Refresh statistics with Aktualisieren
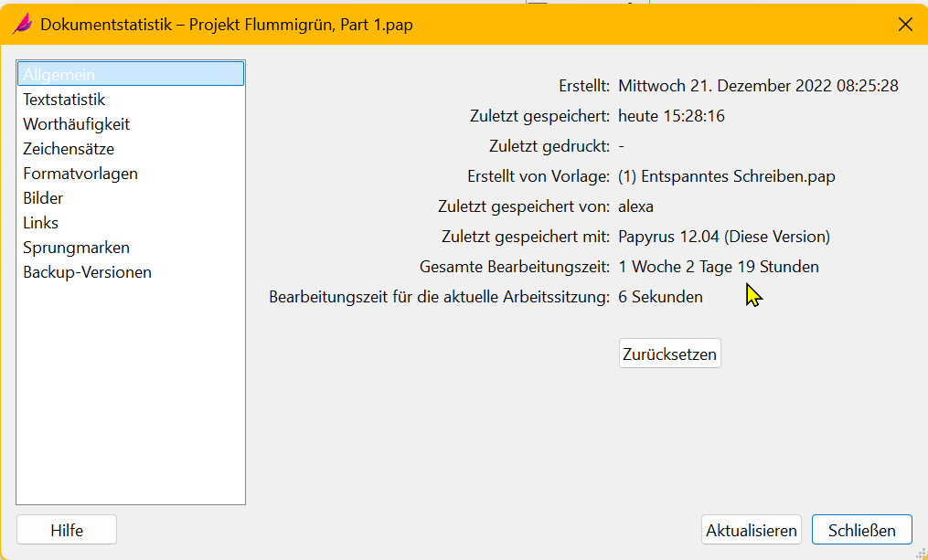 click(752, 530)
